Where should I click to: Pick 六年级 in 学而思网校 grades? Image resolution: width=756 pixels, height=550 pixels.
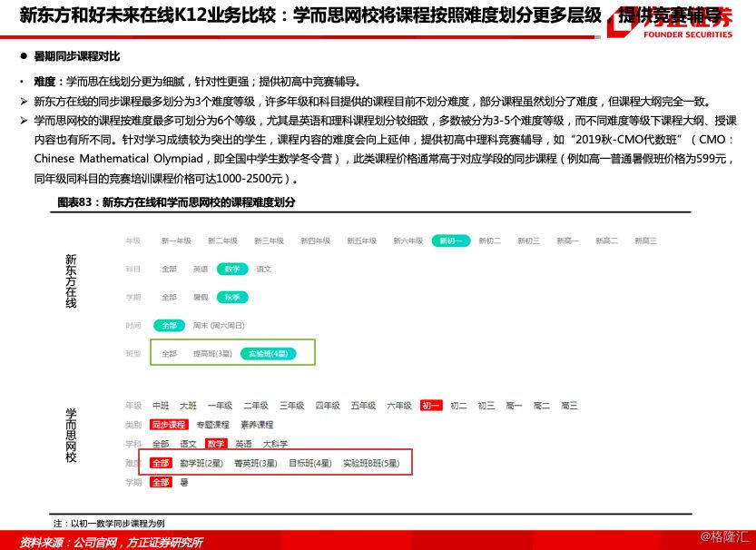click(x=399, y=406)
